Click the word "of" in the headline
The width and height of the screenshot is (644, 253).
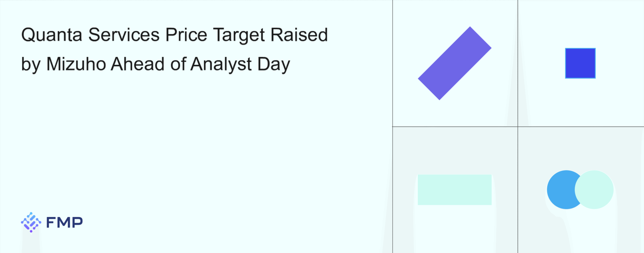tap(178, 64)
